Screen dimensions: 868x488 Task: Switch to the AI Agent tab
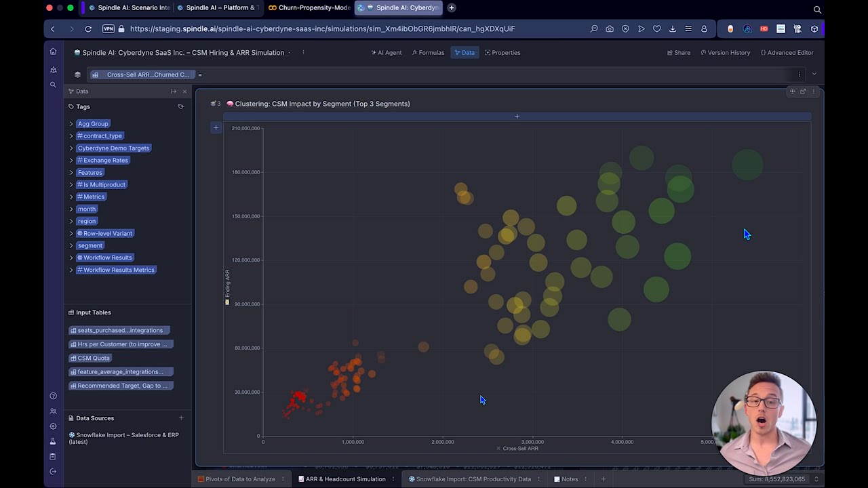[x=387, y=52]
